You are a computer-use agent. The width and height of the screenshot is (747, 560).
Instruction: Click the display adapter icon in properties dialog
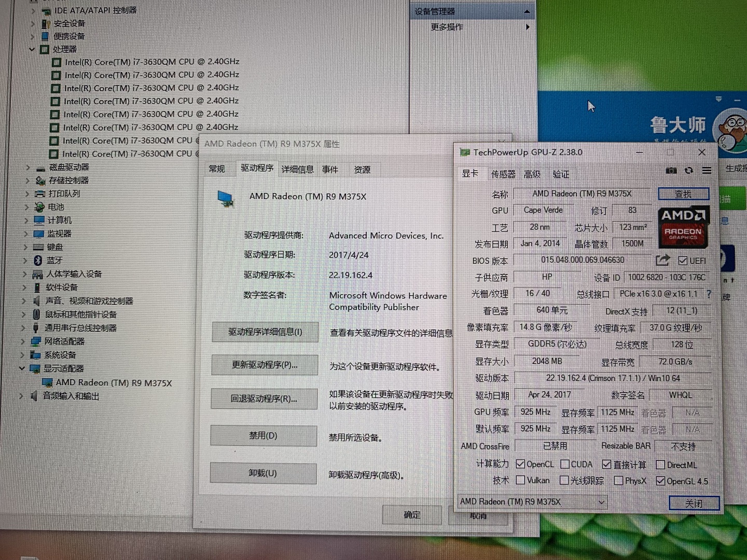226,199
